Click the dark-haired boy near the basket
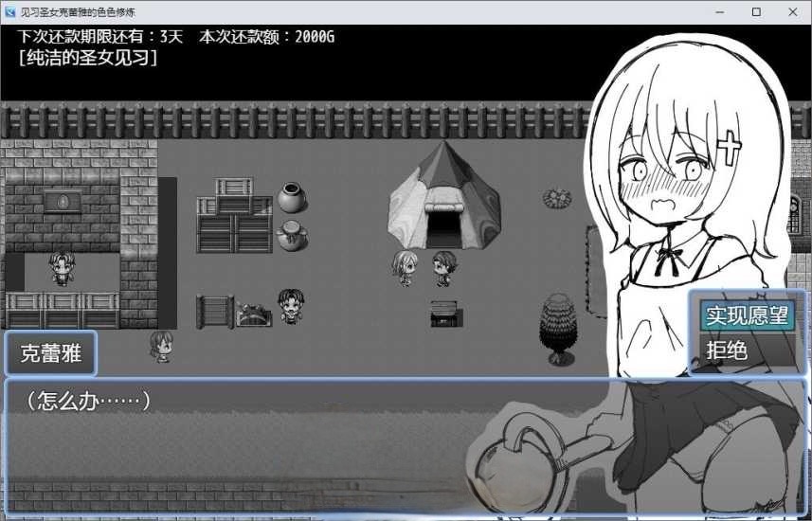812x521 pixels. pyautogui.click(x=289, y=306)
